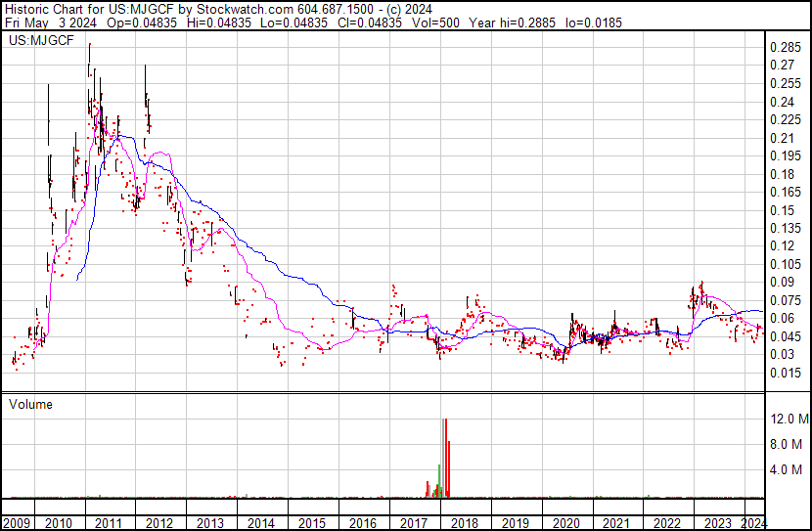The width and height of the screenshot is (812, 531).
Task: Select the 2022 year marker
Action: pyautogui.click(x=667, y=523)
